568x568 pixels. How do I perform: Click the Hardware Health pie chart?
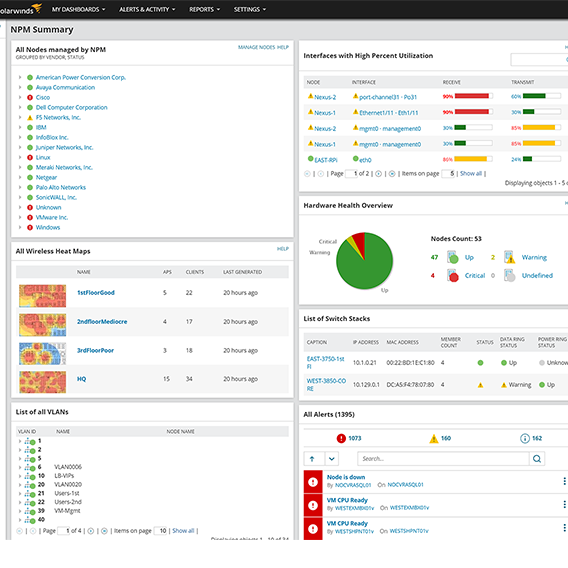[364, 261]
